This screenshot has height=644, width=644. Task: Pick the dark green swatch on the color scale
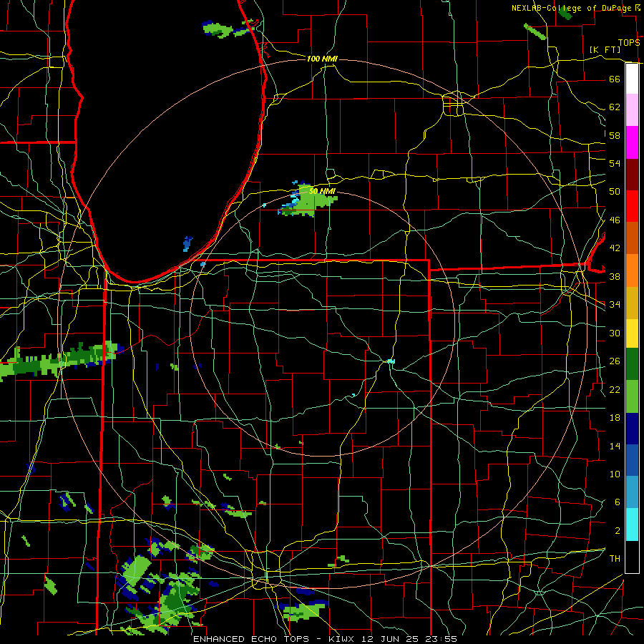(632, 364)
